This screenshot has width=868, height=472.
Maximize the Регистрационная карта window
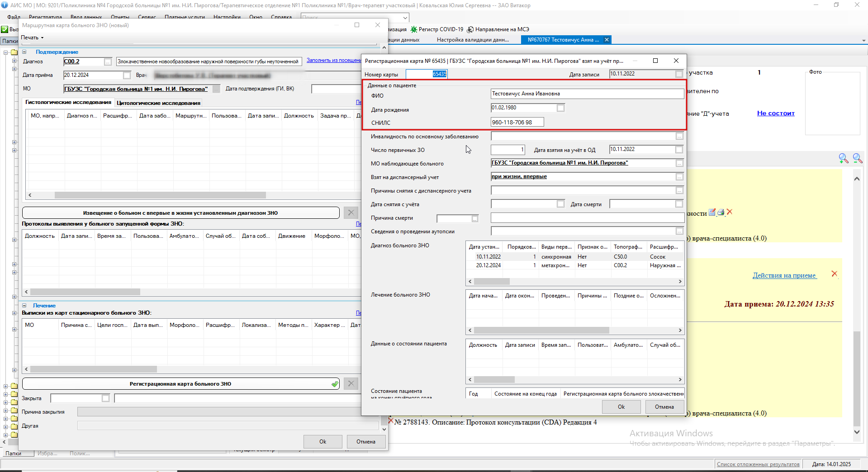click(655, 61)
